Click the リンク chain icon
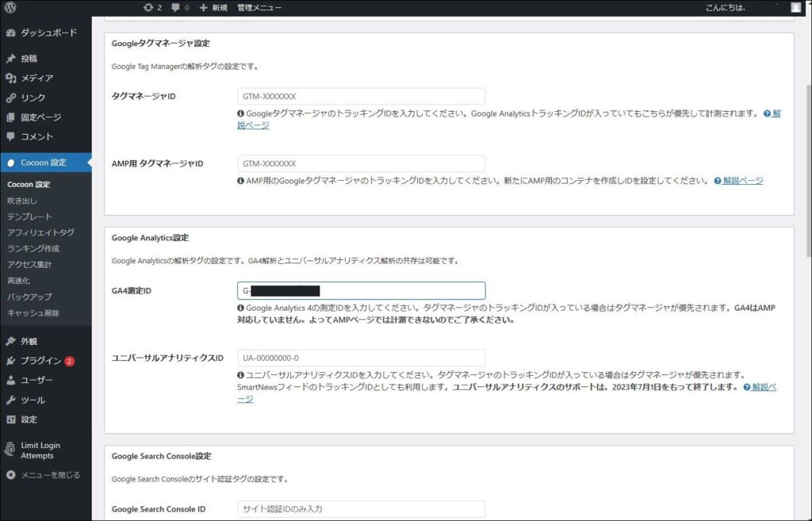 (11, 98)
